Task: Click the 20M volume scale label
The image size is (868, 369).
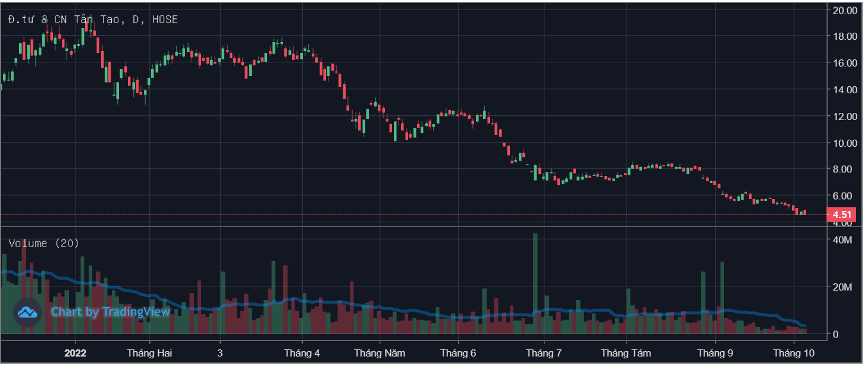Action: [844, 287]
